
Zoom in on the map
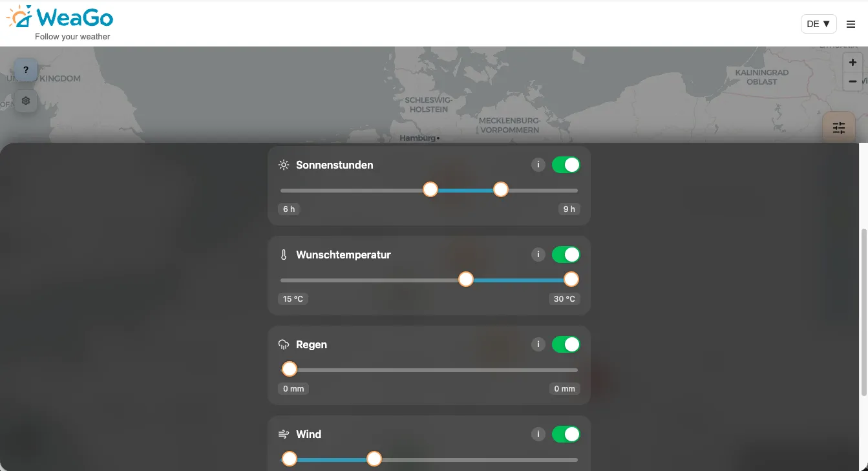point(852,63)
